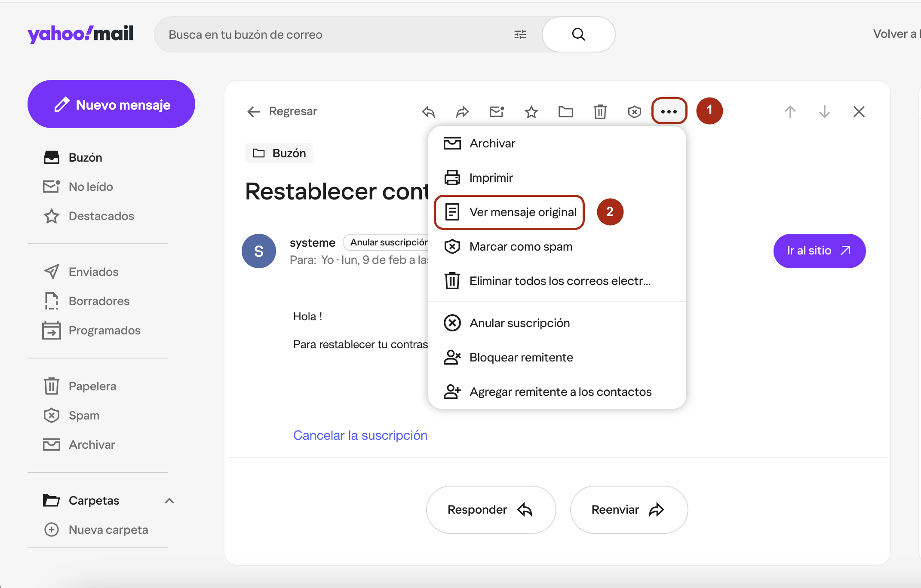
Task: Go to next message with down arrow
Action: pyautogui.click(x=825, y=112)
